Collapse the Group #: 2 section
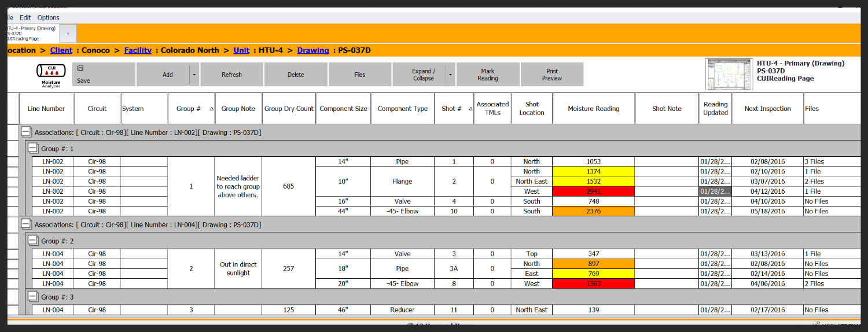This screenshot has height=332, width=868. click(x=34, y=241)
